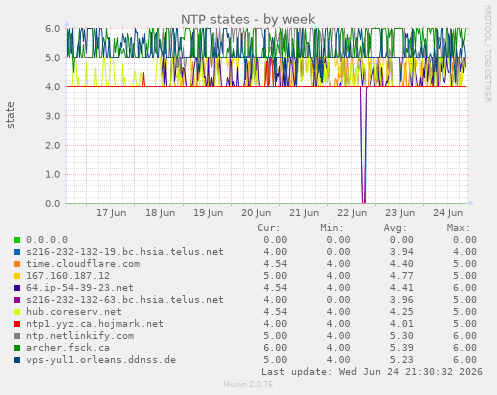Click the 0.0 y-axis value
The image size is (497, 395).
[x=53, y=203]
